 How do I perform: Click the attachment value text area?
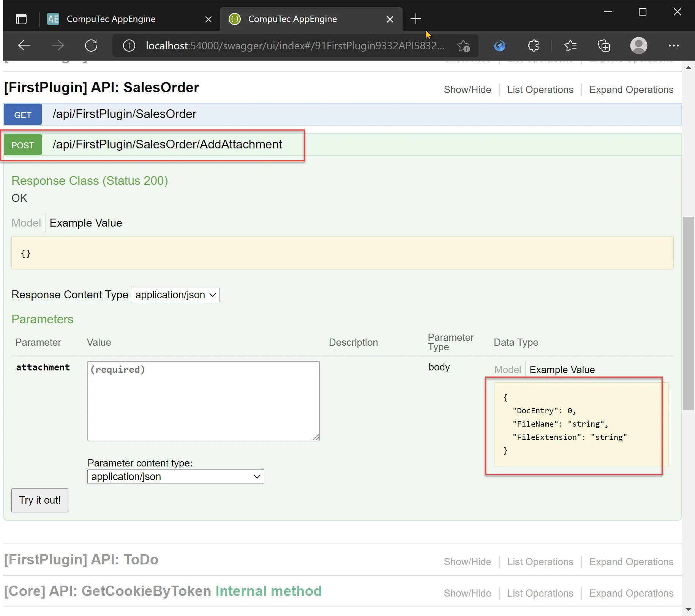[x=203, y=401]
